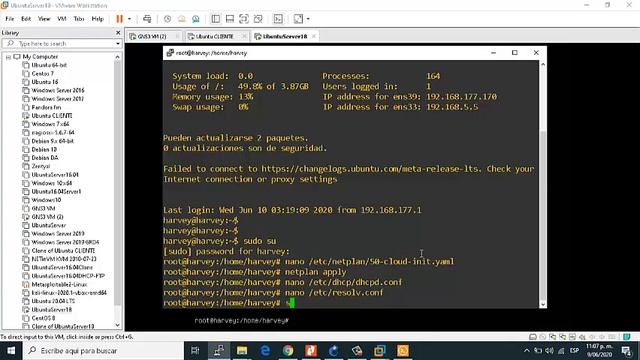Click the library scroll up arrow

click(118, 57)
